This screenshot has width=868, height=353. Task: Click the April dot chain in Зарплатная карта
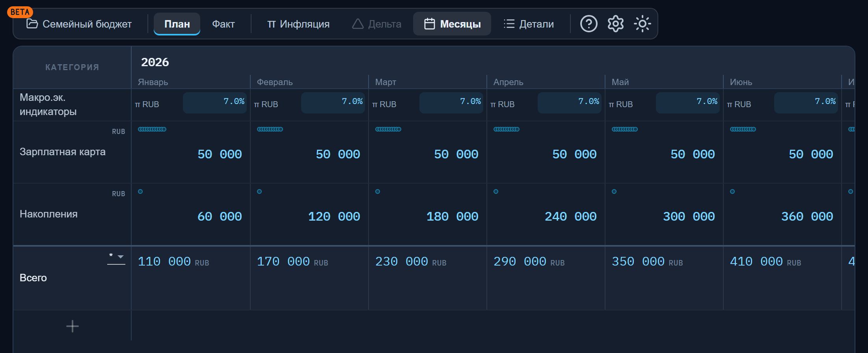click(x=507, y=129)
